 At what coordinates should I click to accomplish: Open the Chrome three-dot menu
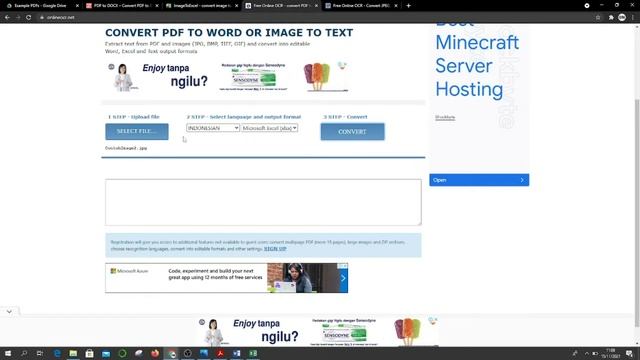click(633, 18)
